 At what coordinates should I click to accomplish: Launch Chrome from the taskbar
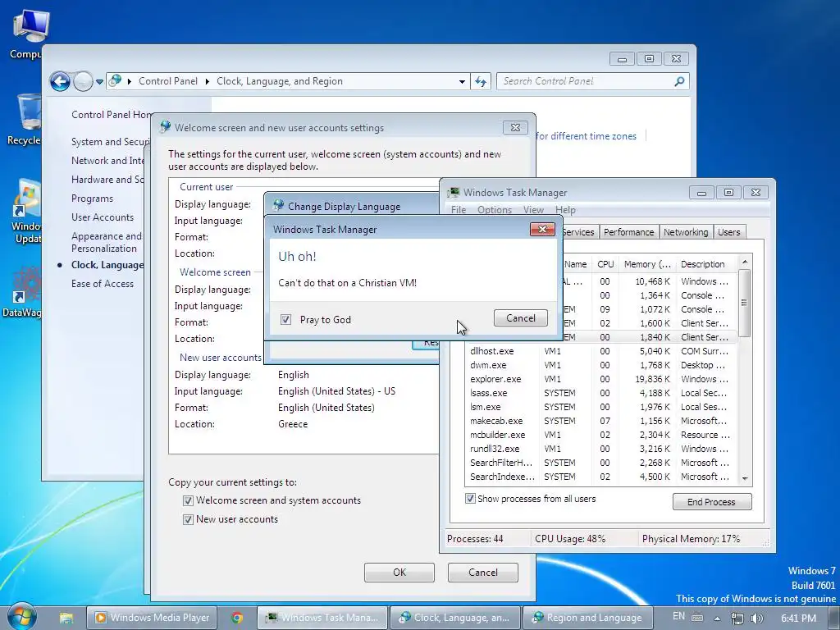pyautogui.click(x=237, y=618)
